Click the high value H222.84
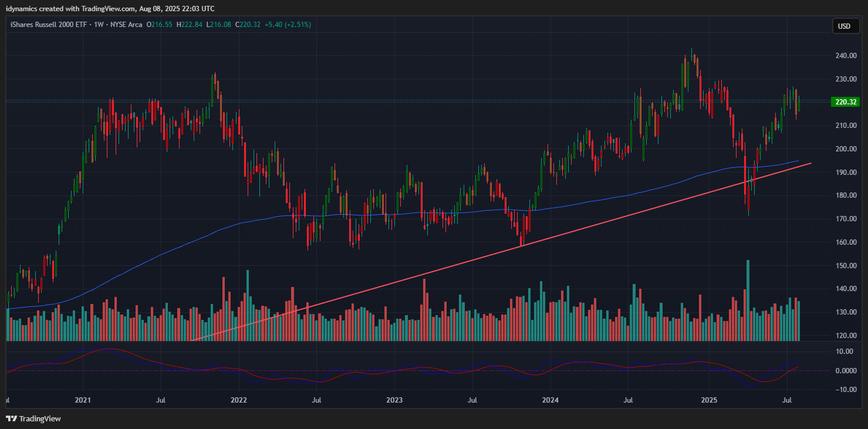 pyautogui.click(x=190, y=25)
